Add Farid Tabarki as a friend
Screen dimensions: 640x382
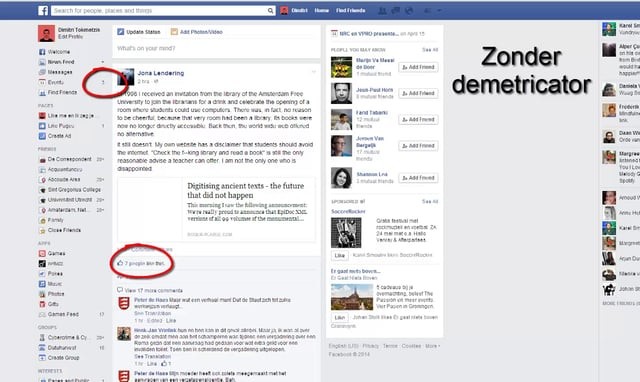point(418,120)
